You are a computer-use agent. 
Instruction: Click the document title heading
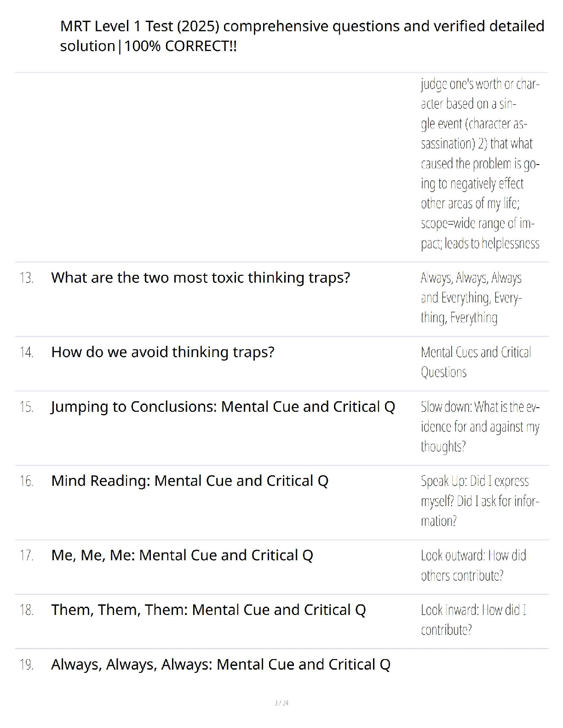pyautogui.click(x=302, y=36)
